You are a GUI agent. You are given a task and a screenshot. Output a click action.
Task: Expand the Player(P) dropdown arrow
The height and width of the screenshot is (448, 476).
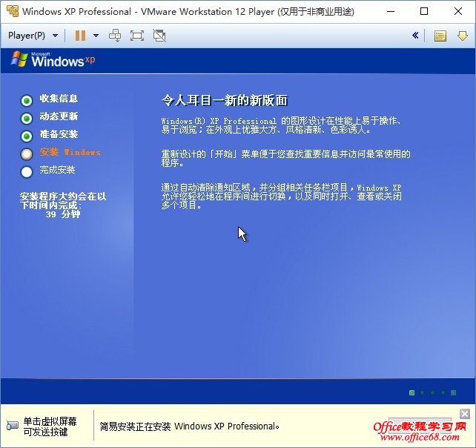(x=56, y=36)
